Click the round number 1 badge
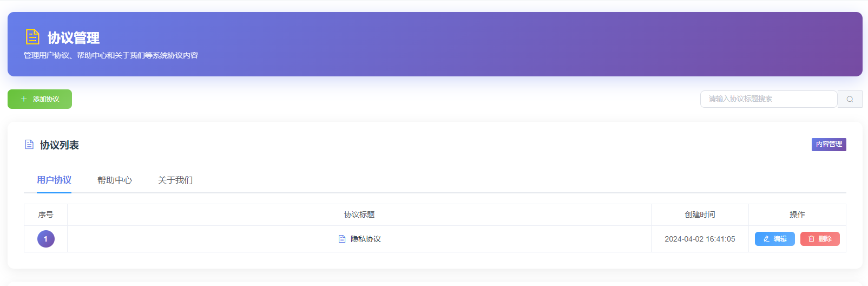The width and height of the screenshot is (868, 286). pos(45,239)
